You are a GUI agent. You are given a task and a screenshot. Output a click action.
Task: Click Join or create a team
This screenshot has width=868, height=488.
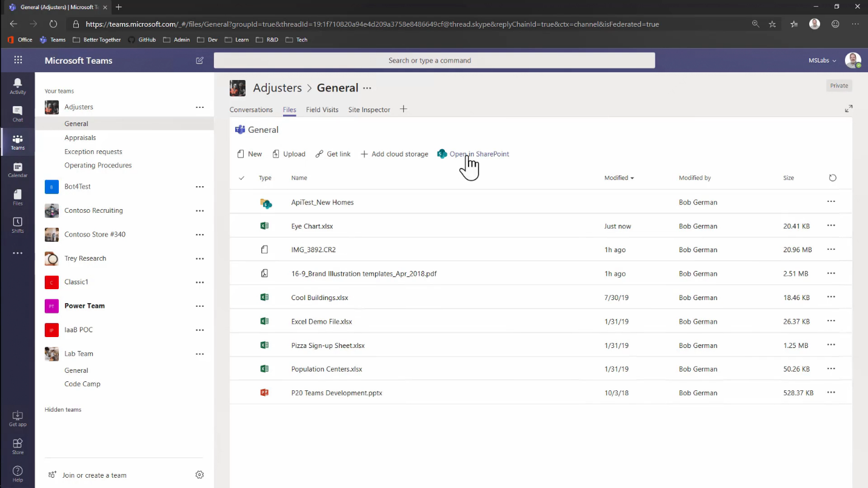coord(87,475)
